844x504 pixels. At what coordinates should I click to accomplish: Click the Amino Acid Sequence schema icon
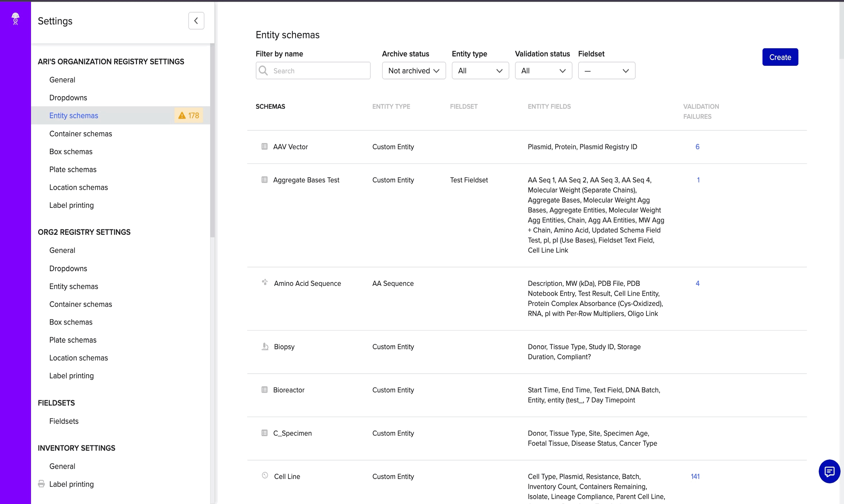coord(265,282)
